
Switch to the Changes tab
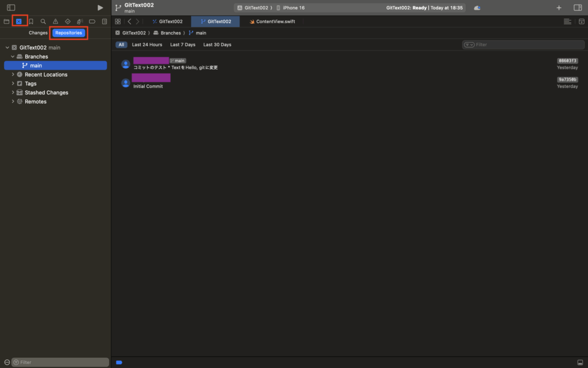pyautogui.click(x=38, y=33)
